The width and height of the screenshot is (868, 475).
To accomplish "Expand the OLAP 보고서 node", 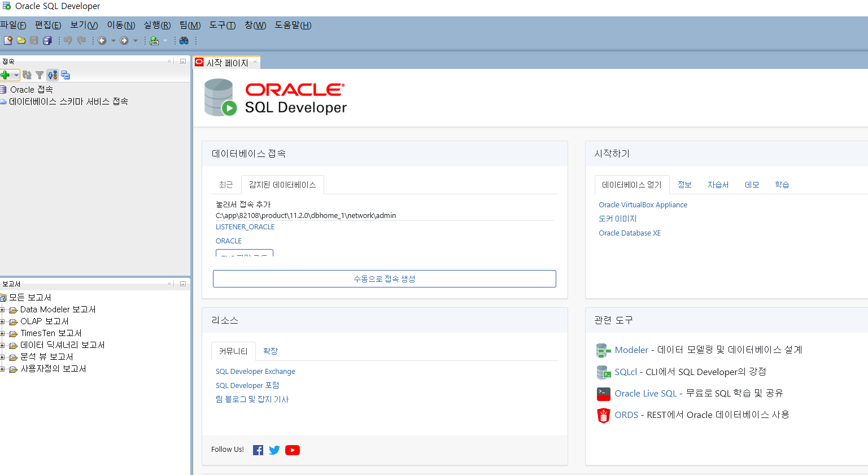I will coord(2,321).
